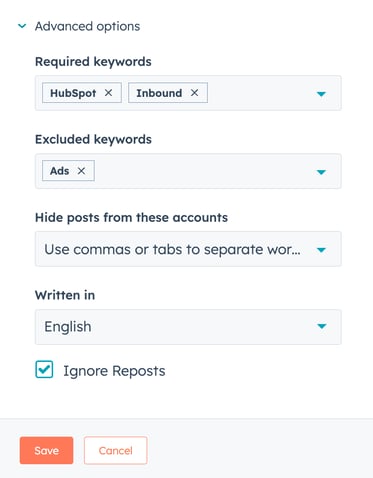
Task: Remove the HubSpot keyword tag
Action: coord(108,93)
